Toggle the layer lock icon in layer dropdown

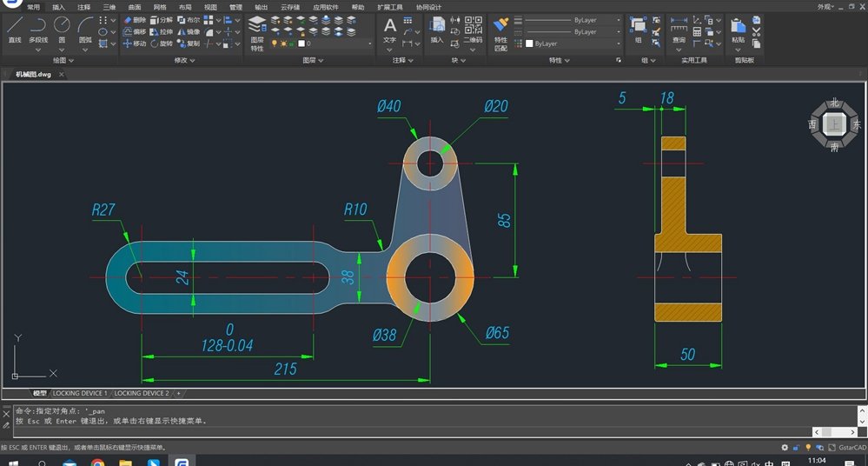292,43
